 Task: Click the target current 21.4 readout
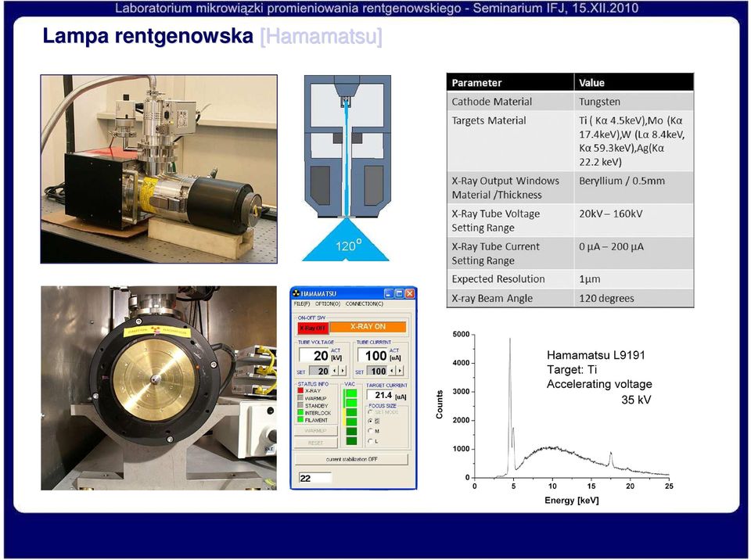(x=380, y=395)
